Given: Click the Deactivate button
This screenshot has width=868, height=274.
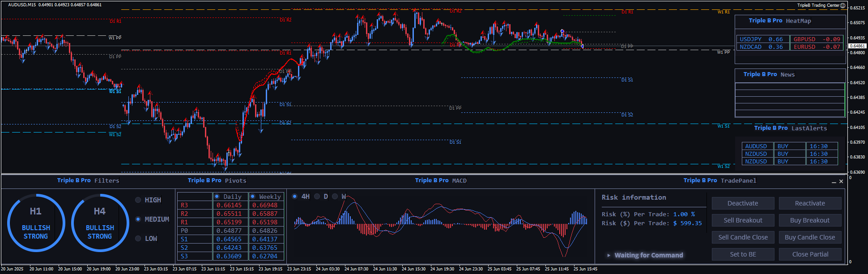Looking at the screenshot, I should (x=743, y=203).
